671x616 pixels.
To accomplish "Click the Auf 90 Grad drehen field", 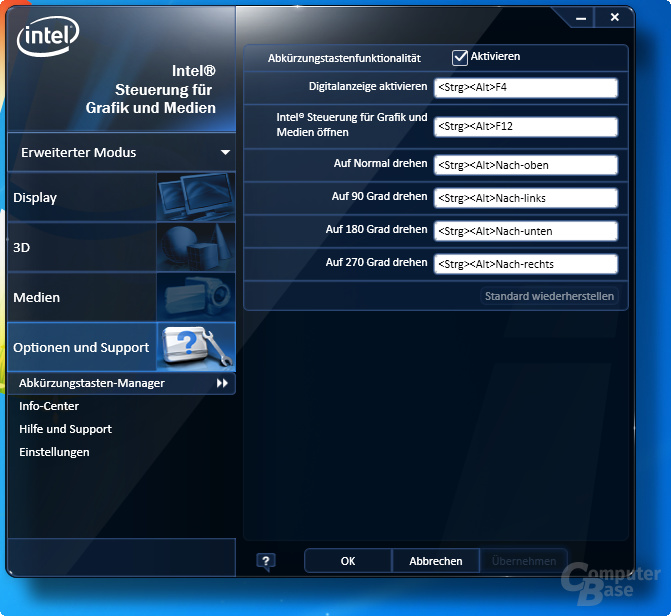I will click(526, 198).
